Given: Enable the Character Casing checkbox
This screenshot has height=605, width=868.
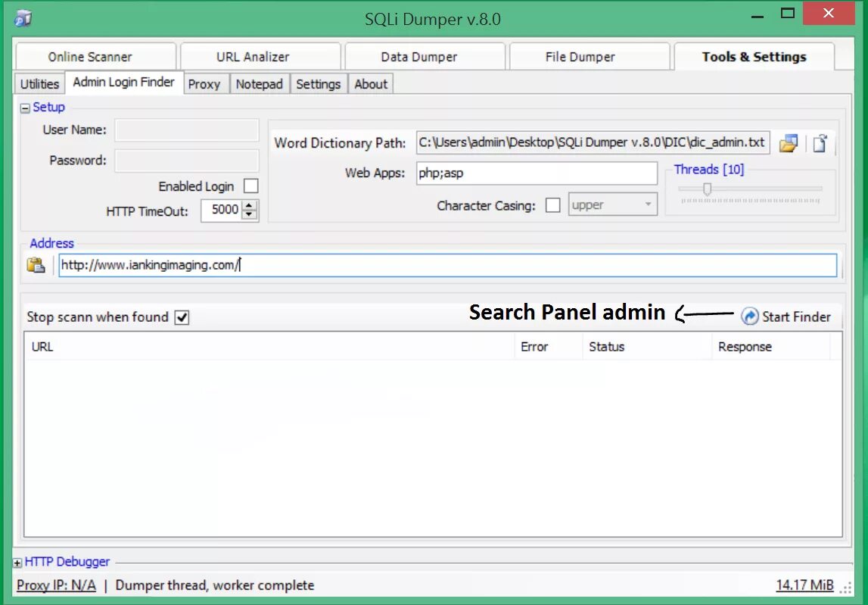Looking at the screenshot, I should (552, 205).
